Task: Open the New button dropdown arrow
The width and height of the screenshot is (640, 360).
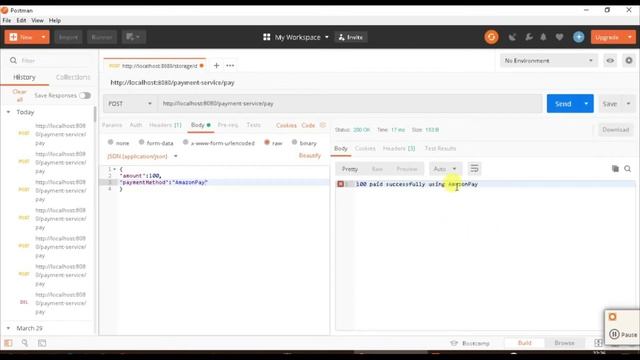Action: (43, 37)
